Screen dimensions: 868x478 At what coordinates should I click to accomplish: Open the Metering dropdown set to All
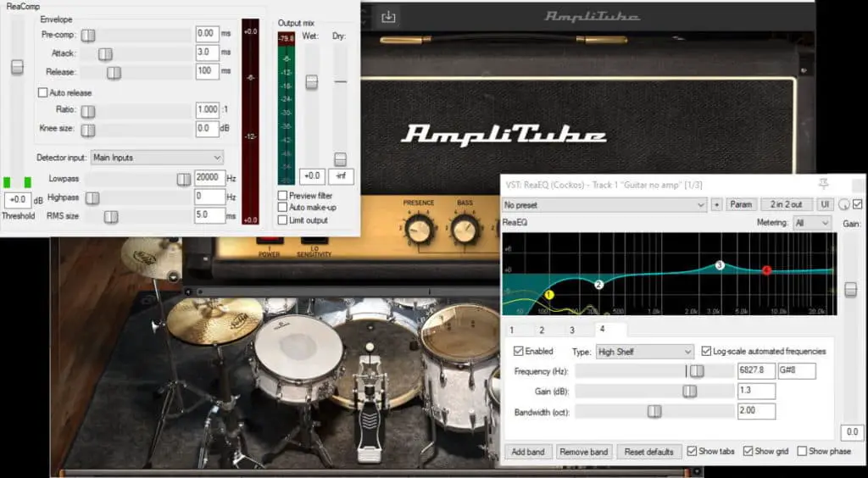tap(812, 222)
